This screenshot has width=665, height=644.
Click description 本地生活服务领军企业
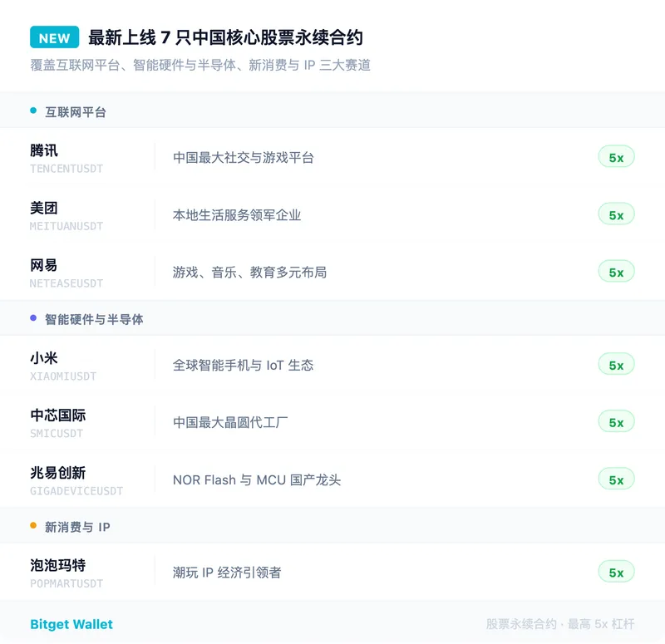pos(237,215)
